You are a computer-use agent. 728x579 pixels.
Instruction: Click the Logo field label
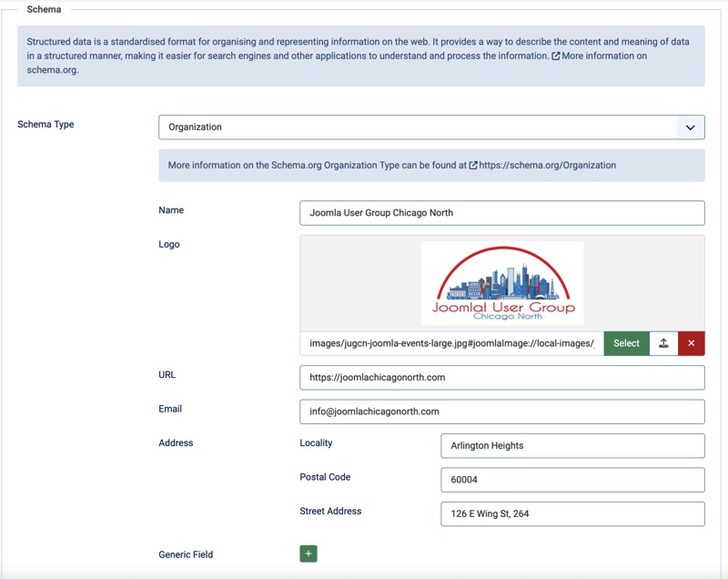(x=169, y=245)
